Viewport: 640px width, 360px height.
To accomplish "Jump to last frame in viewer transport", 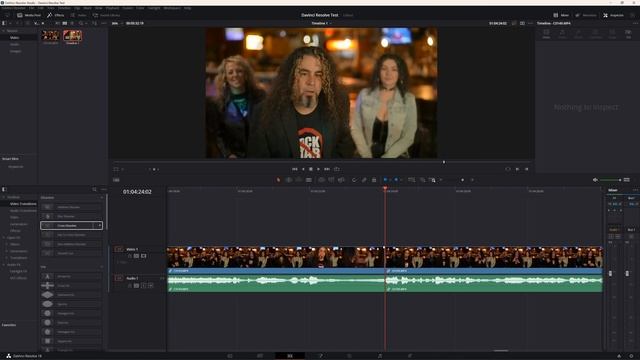I will [327, 169].
